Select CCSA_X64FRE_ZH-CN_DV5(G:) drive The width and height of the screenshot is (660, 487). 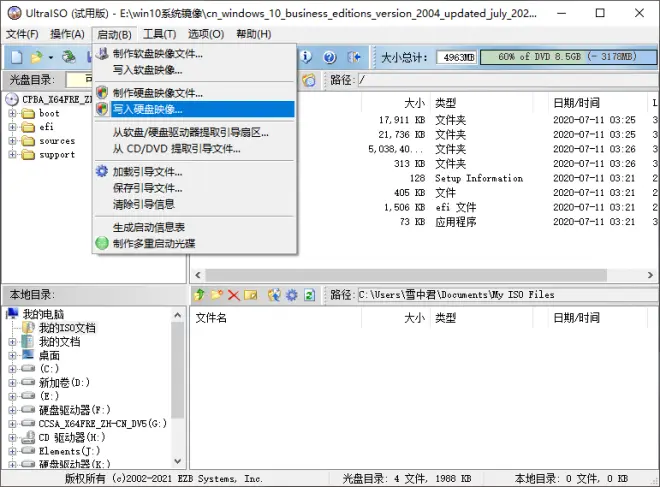click(103, 423)
